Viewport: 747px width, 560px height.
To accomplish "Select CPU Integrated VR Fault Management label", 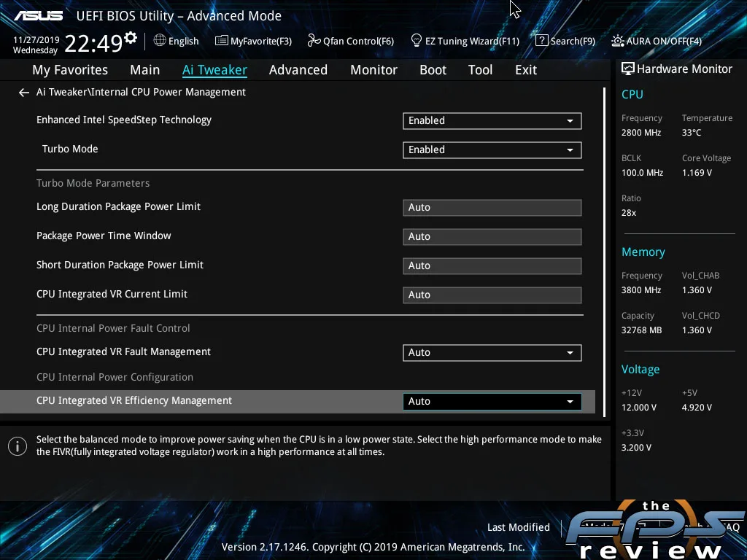I will (x=124, y=352).
